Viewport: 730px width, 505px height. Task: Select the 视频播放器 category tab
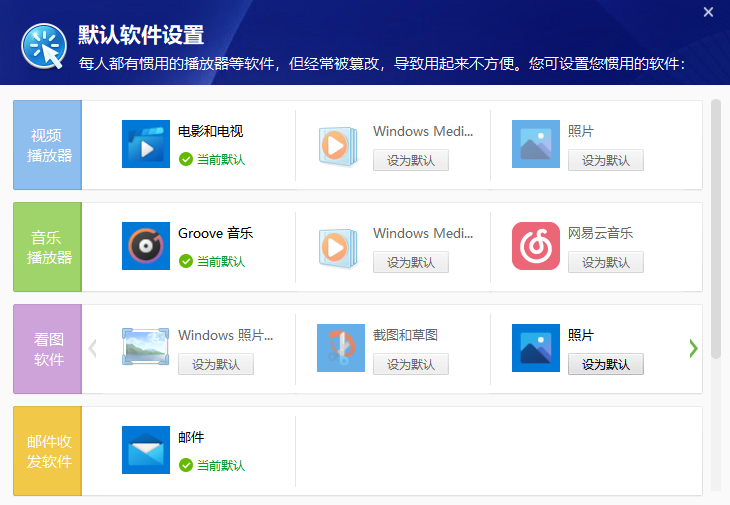[x=47, y=145]
